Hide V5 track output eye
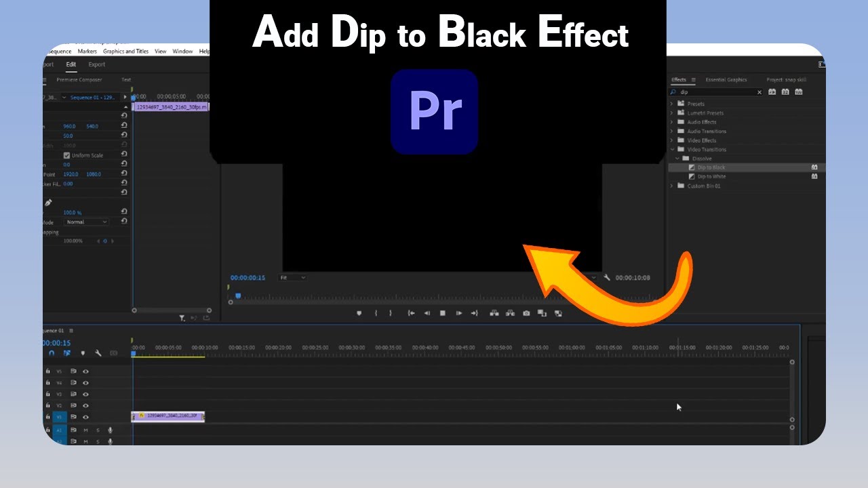The height and width of the screenshot is (488, 868). pos(86,371)
